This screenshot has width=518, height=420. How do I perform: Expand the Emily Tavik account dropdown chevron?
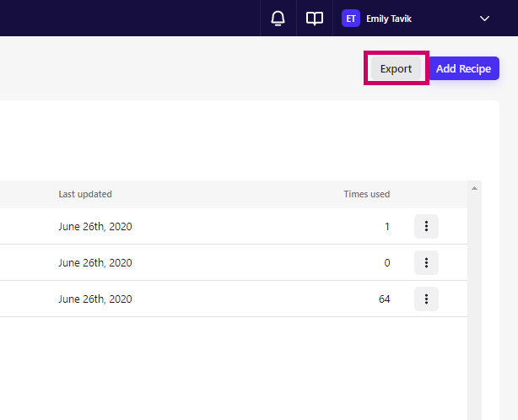coord(484,19)
